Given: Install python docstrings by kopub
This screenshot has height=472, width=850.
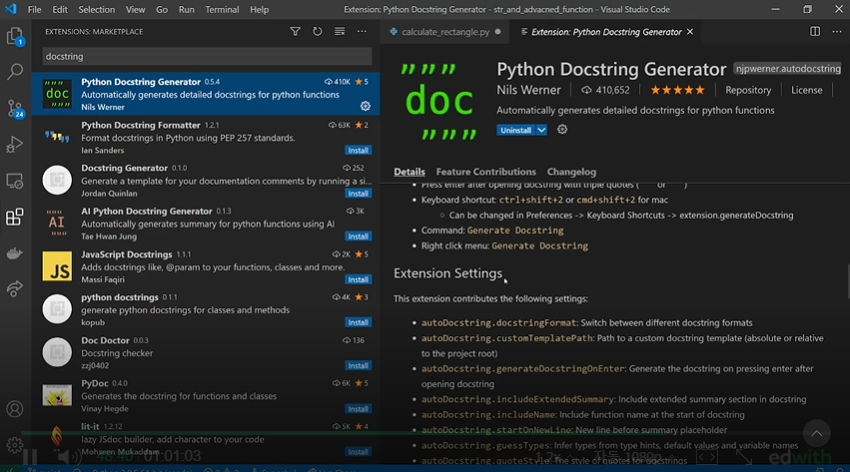Looking at the screenshot, I should [358, 322].
